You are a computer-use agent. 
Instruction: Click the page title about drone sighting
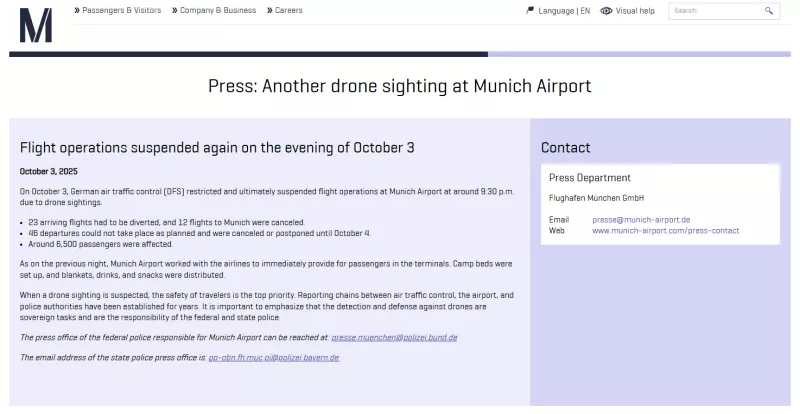[x=399, y=86]
